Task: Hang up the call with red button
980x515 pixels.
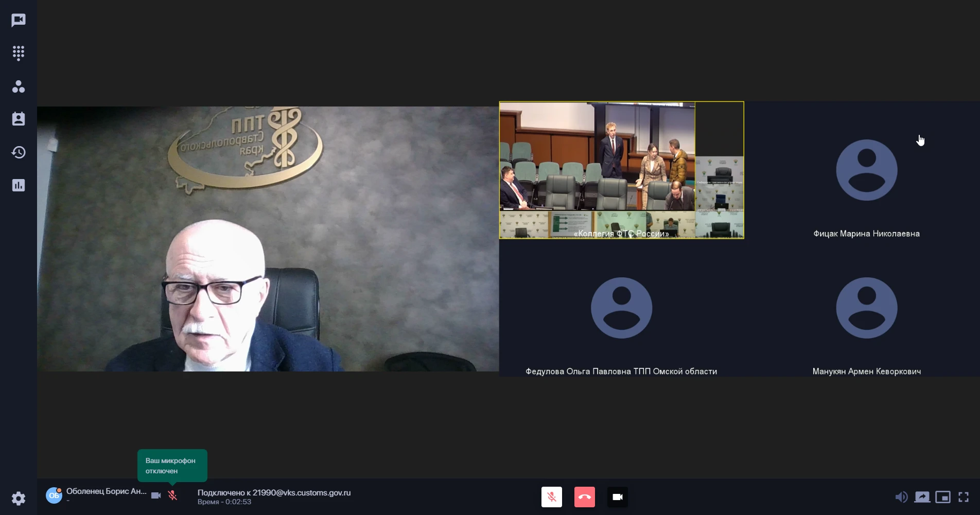Action: pyautogui.click(x=585, y=497)
